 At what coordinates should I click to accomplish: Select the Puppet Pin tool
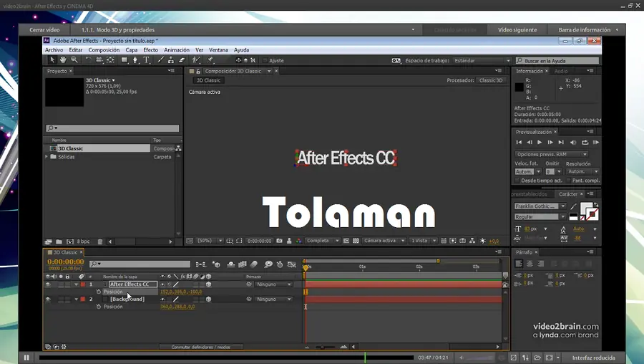click(x=210, y=60)
